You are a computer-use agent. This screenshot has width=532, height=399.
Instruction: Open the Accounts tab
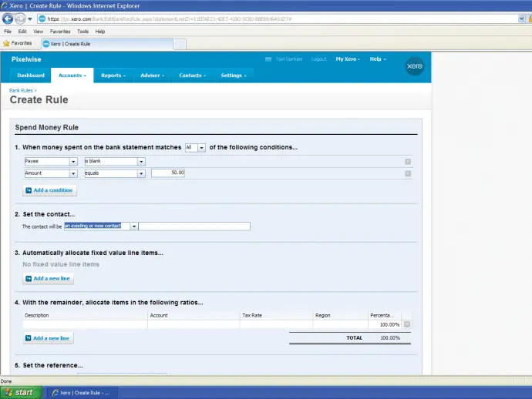(72, 75)
